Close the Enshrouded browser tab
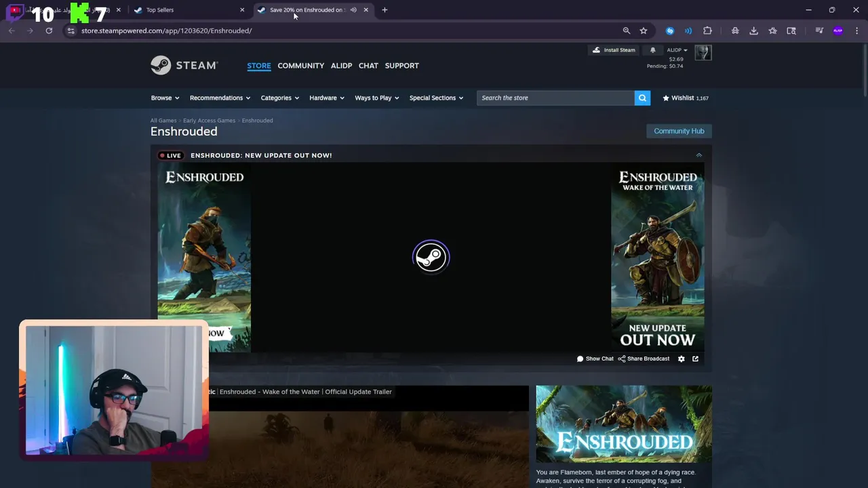The image size is (868, 488). pyautogui.click(x=366, y=9)
